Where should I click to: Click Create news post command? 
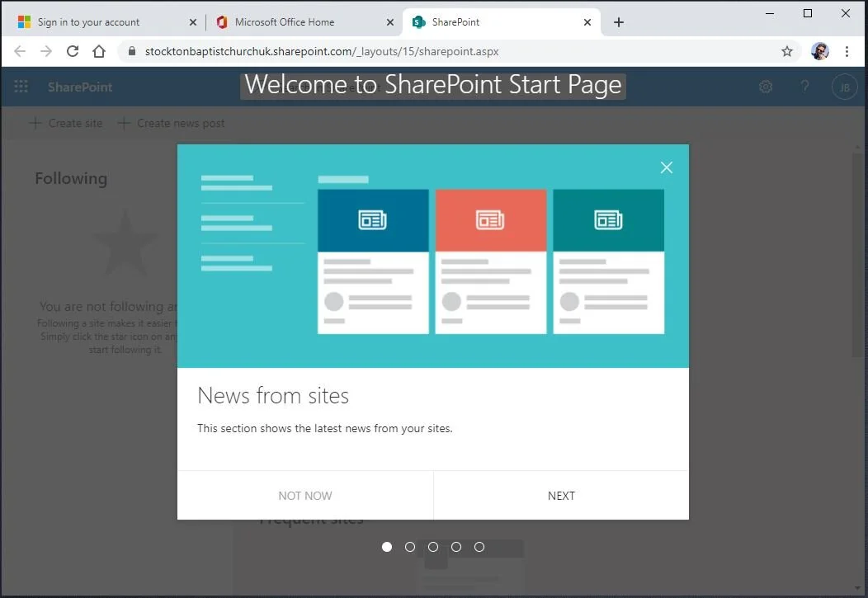coord(172,124)
